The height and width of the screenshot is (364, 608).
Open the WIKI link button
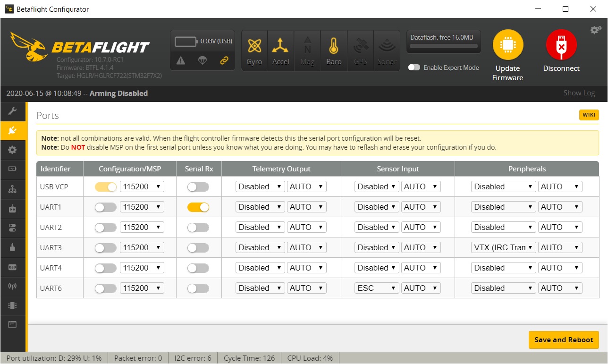[x=589, y=115]
